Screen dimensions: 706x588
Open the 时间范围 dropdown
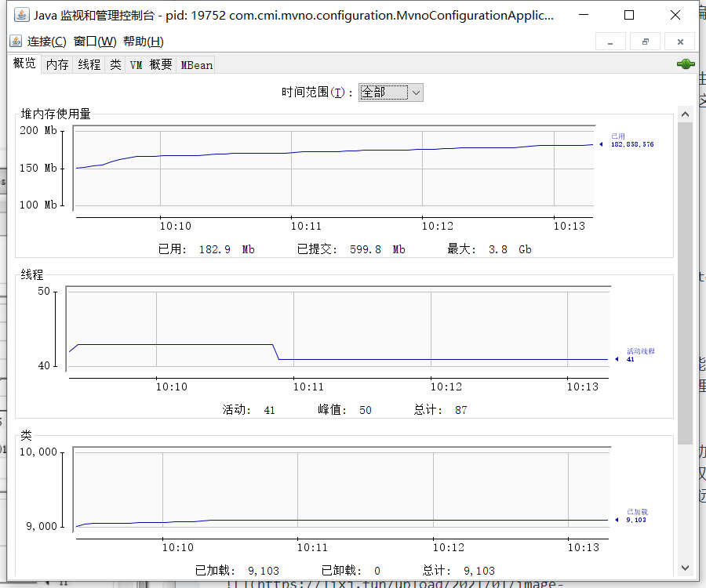coord(391,93)
